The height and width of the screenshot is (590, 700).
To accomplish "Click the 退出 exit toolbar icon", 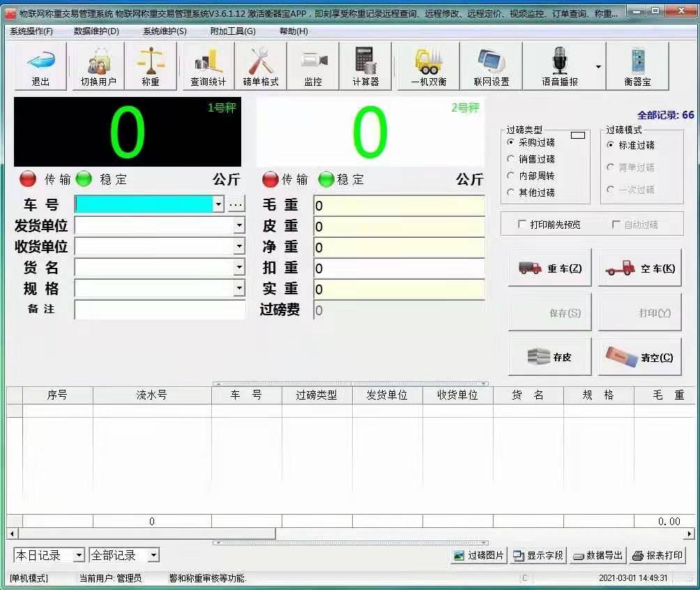I will [x=40, y=66].
